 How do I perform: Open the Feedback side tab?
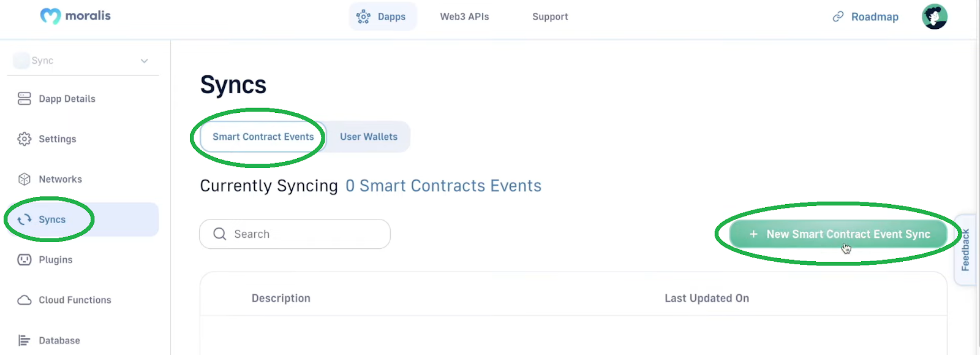point(965,250)
